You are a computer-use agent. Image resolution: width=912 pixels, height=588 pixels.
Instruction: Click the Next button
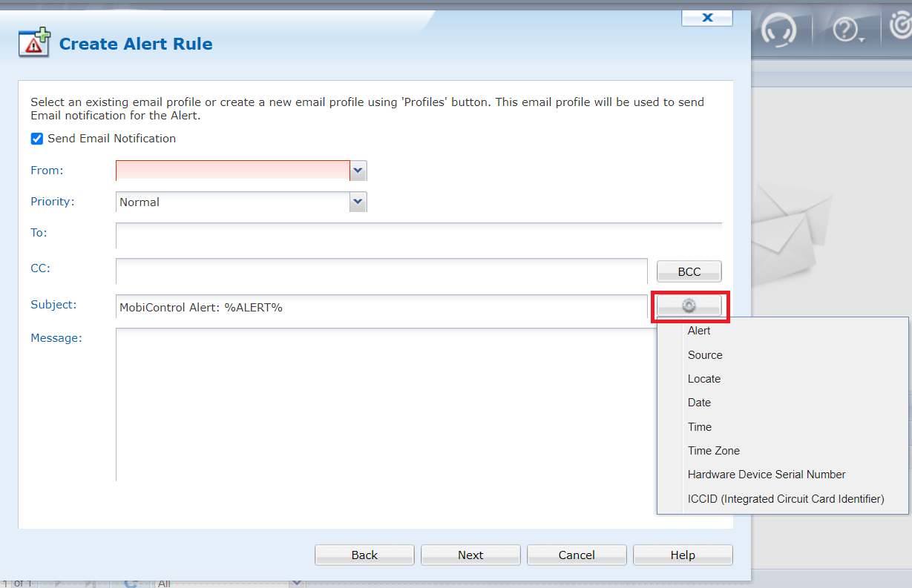(470, 555)
